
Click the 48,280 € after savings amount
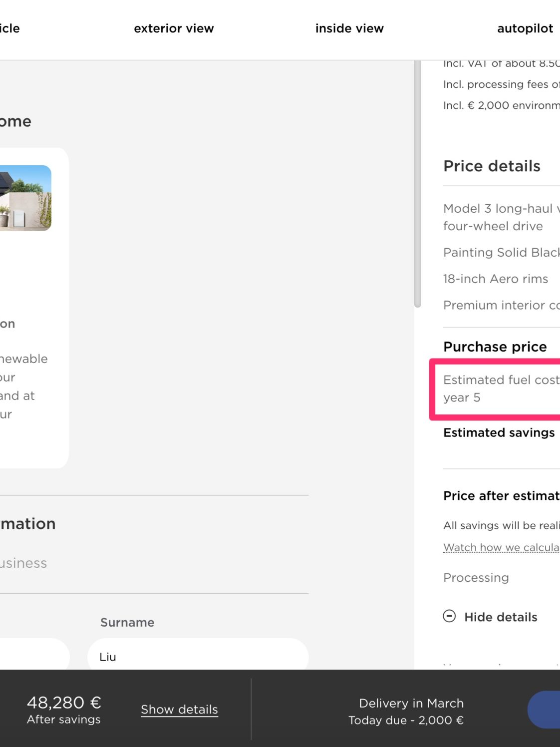[x=64, y=703]
